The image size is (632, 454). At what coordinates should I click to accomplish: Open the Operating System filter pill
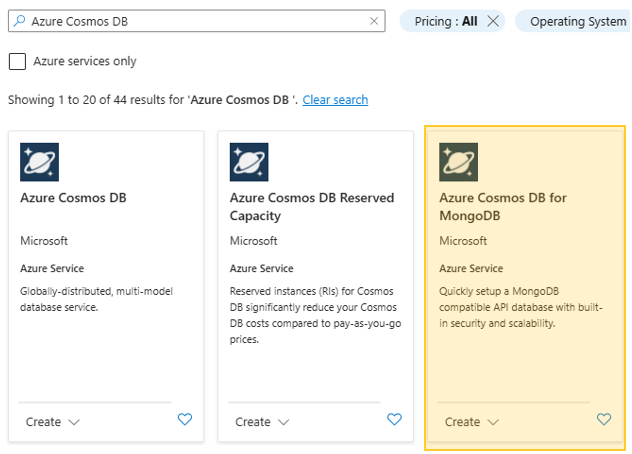pyautogui.click(x=577, y=21)
